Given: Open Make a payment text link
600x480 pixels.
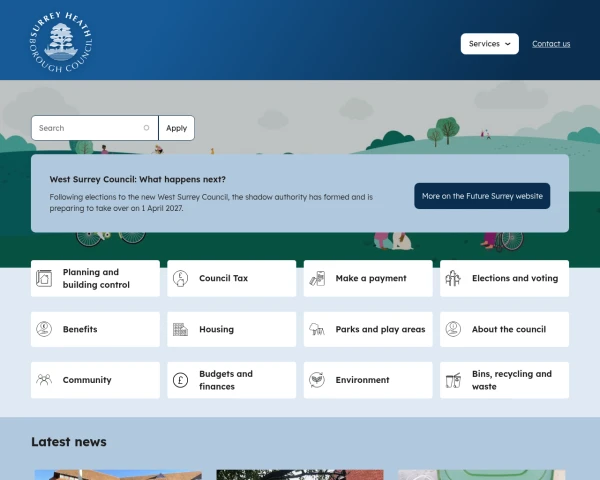Looking at the screenshot, I should 371,278.
